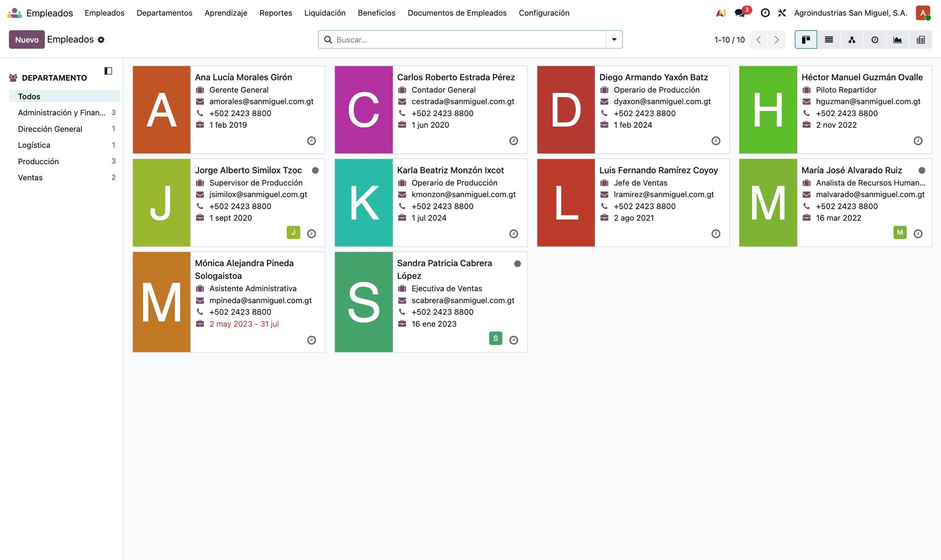Image resolution: width=941 pixels, height=560 pixels.
Task: Open the Liquidación menu
Action: click(x=324, y=13)
